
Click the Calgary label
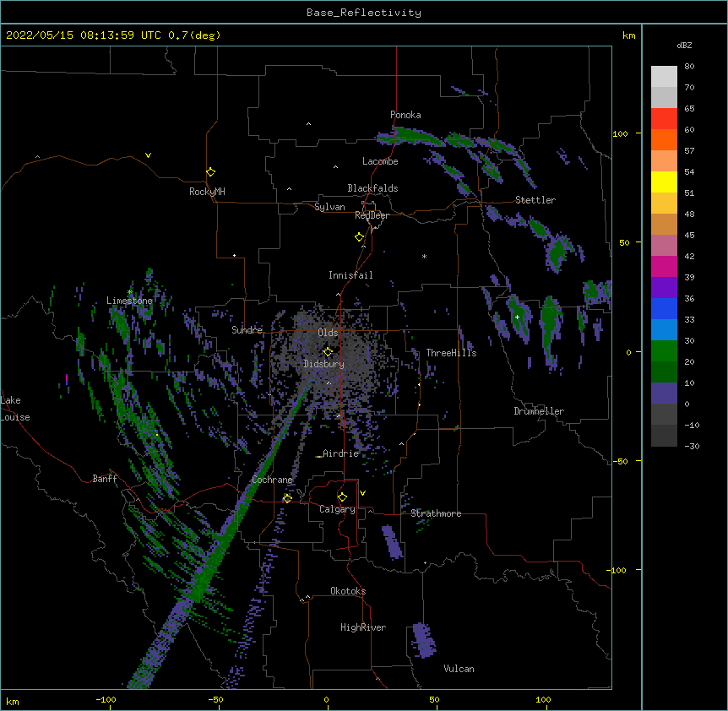(337, 509)
